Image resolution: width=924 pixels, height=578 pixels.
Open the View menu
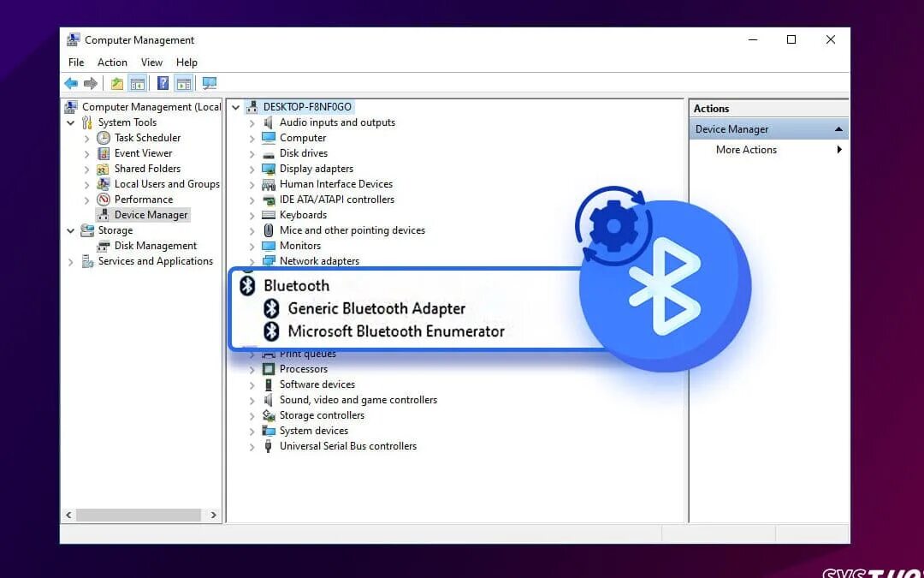coord(151,63)
